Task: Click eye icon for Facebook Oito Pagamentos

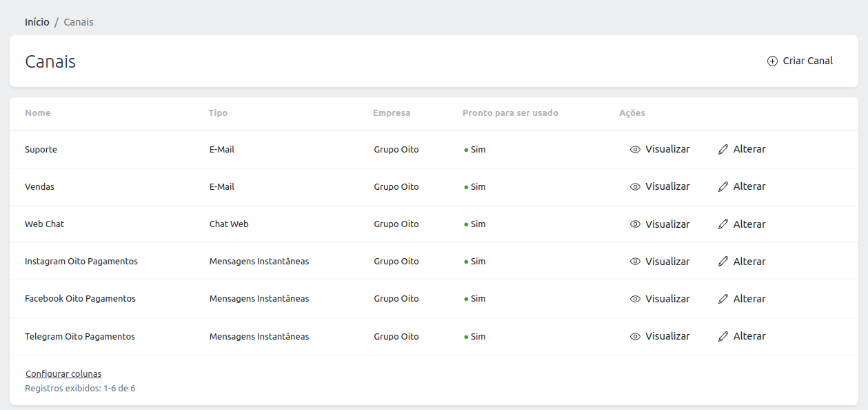Action: [x=635, y=299]
